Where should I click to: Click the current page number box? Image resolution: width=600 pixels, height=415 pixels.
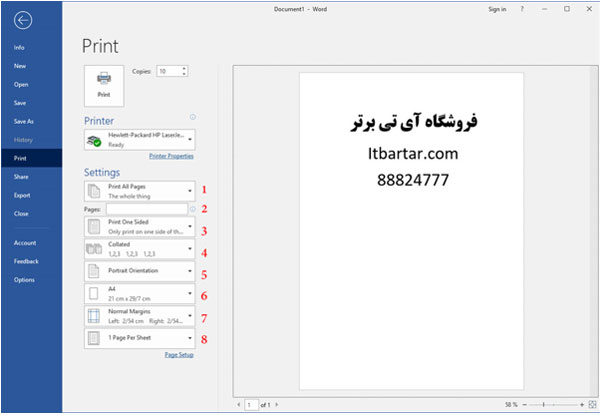point(251,405)
